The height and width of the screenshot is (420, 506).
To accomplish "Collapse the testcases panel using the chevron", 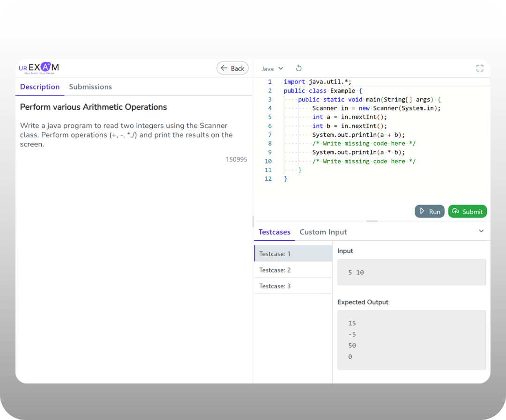I will [481, 231].
